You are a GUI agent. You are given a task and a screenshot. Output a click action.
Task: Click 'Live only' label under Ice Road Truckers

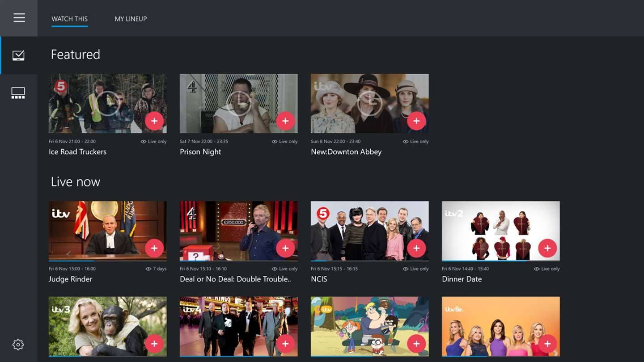pos(153,142)
